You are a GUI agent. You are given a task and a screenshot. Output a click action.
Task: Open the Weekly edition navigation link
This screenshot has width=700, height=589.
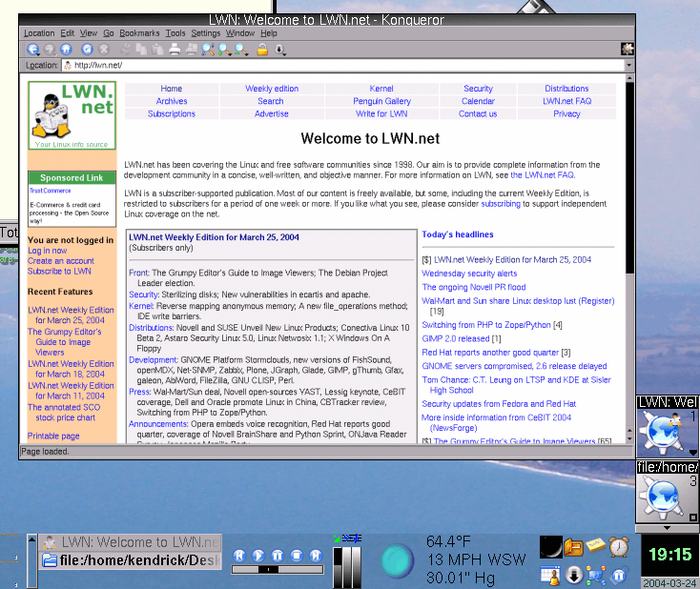(272, 89)
